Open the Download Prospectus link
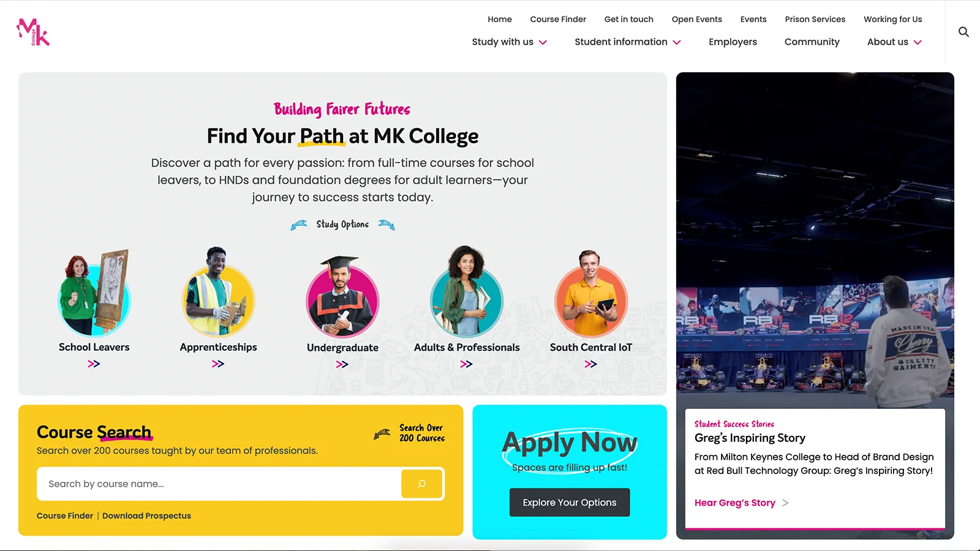Viewport: 980px width, 551px height. 146,515
